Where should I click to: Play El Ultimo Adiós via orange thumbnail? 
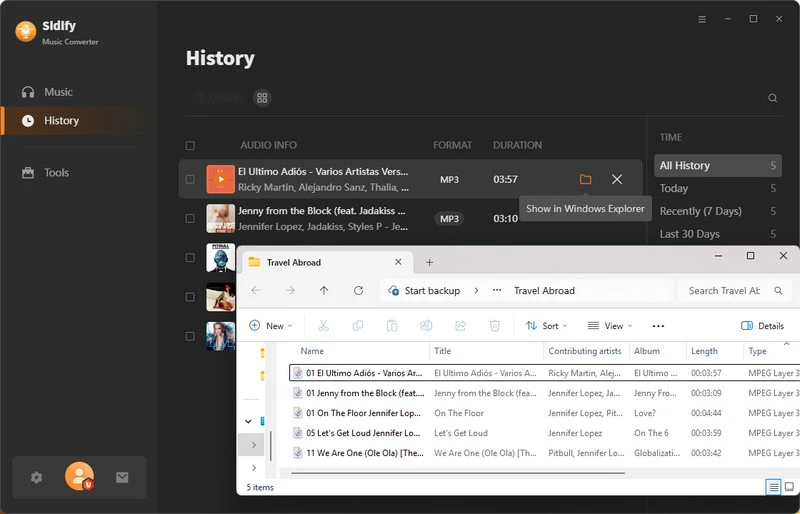220,179
